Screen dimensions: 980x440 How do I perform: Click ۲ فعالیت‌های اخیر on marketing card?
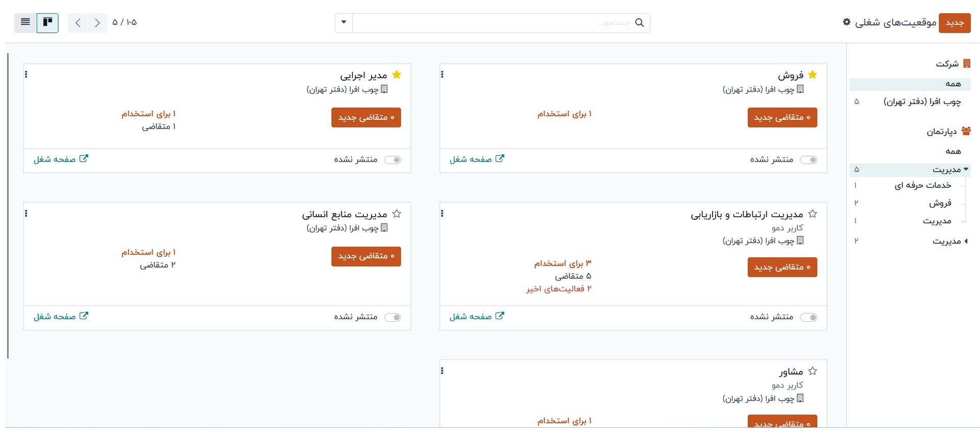tap(559, 289)
